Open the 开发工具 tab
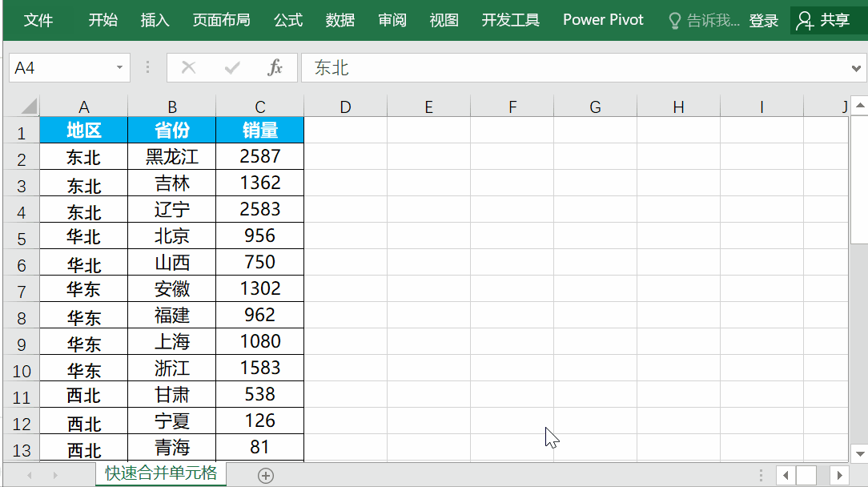 510,21
